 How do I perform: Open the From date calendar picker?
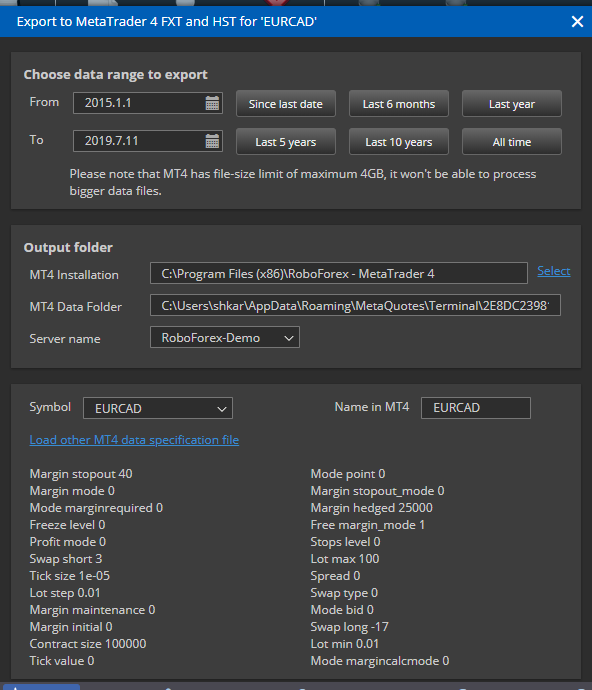(212, 103)
